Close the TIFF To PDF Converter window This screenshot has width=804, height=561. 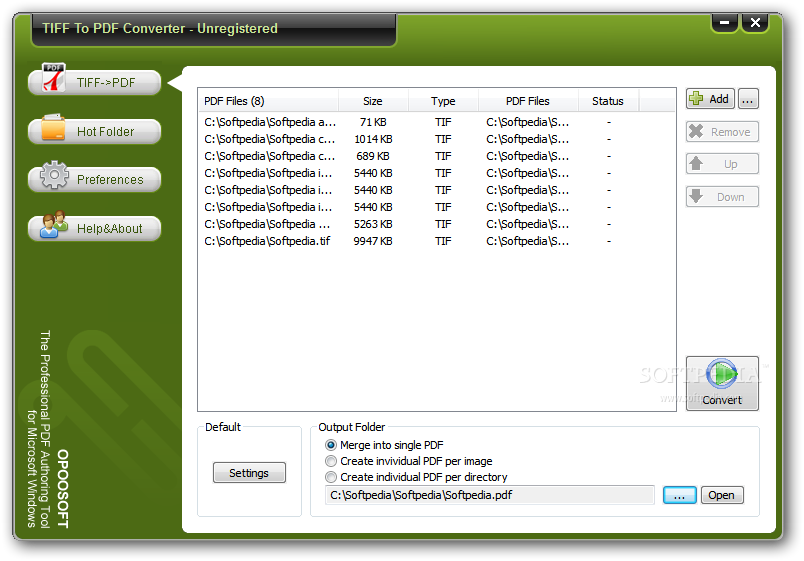pos(755,23)
